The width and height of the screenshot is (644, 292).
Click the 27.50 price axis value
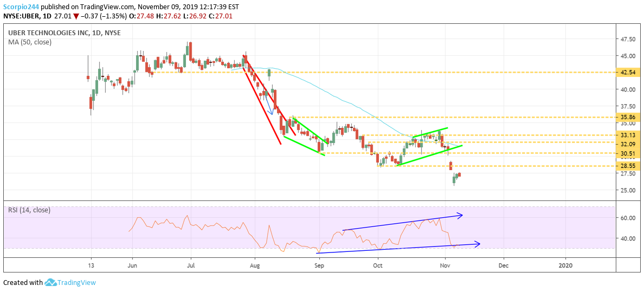pos(628,173)
